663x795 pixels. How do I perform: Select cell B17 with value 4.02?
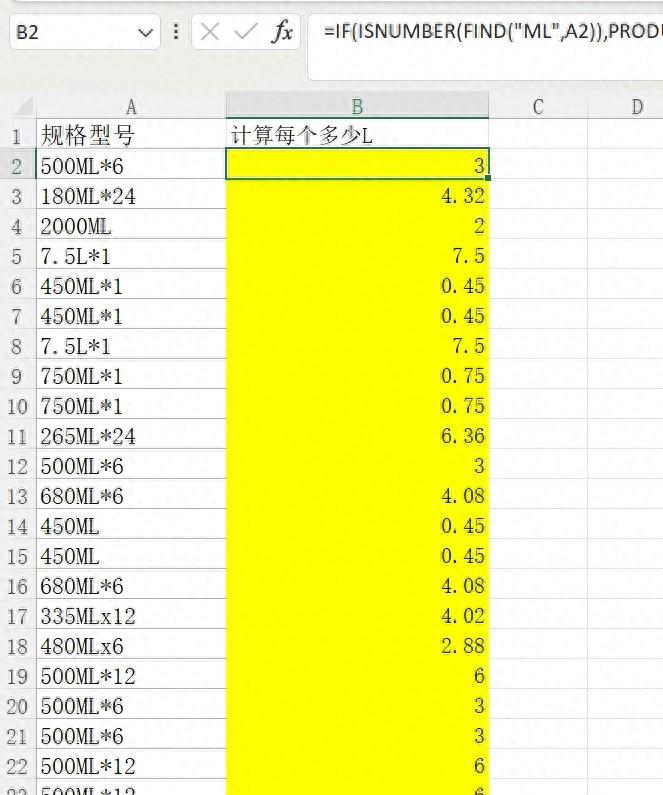(357, 616)
